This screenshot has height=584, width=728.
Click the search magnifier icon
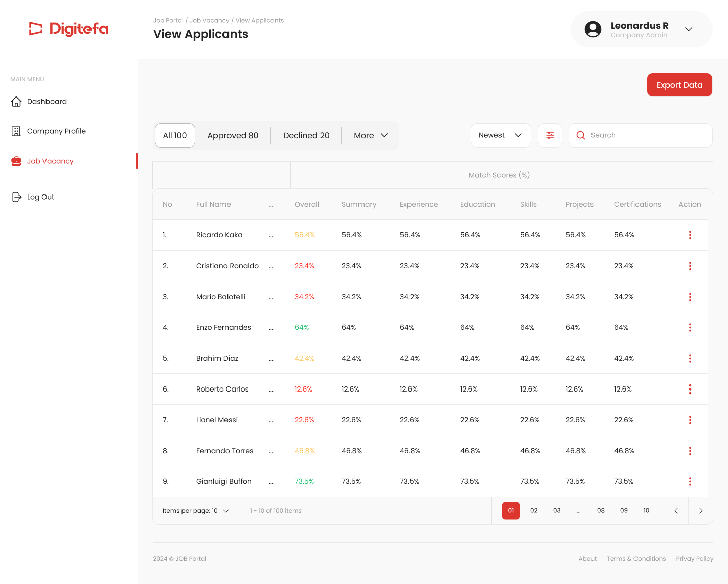coord(581,135)
